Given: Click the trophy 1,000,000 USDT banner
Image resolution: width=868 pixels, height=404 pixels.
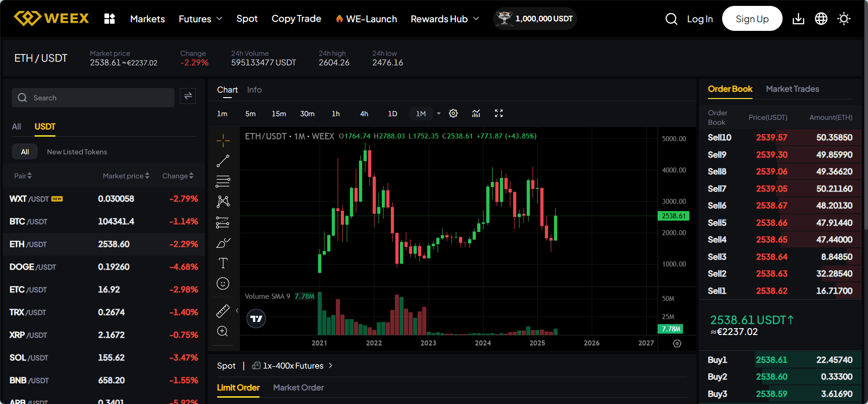Looking at the screenshot, I should coord(535,19).
